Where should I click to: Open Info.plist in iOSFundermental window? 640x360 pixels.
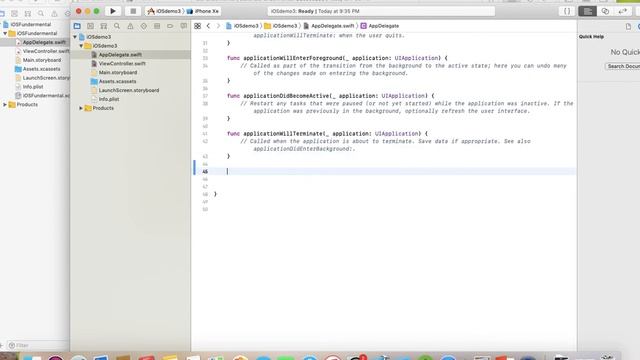pos(33,87)
